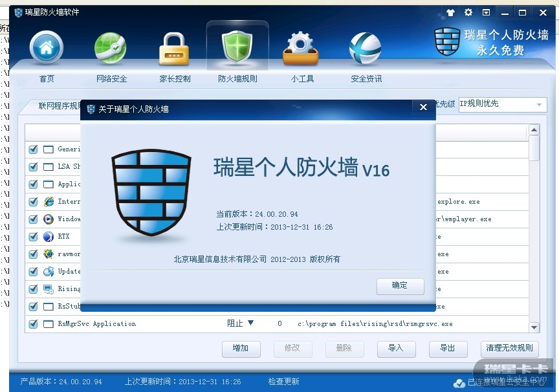Click the Rising firewall logo in top-right banner

[x=448, y=41]
